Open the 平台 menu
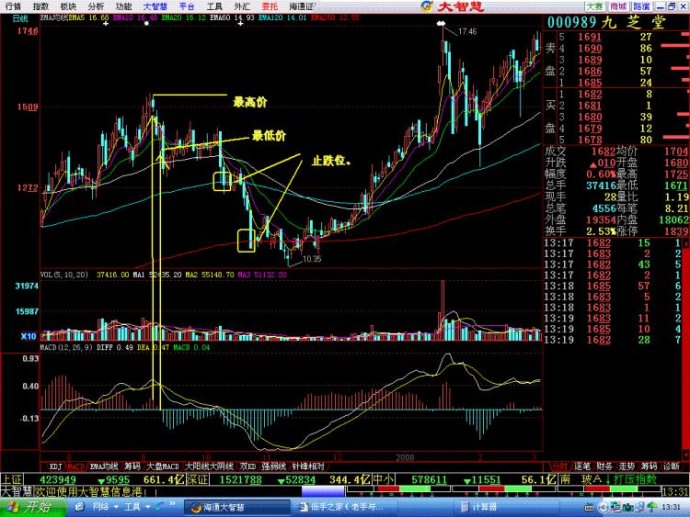Image resolution: width=690 pixels, height=517 pixels. [187, 7]
